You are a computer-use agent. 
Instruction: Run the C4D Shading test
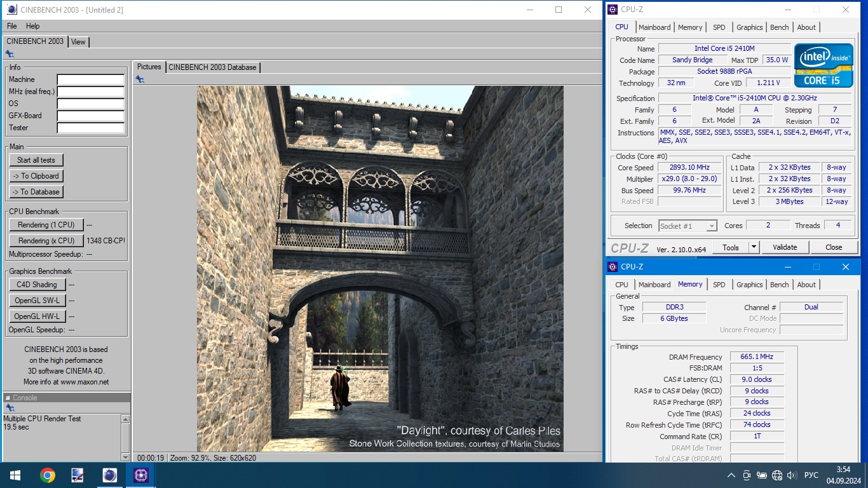click(x=36, y=285)
